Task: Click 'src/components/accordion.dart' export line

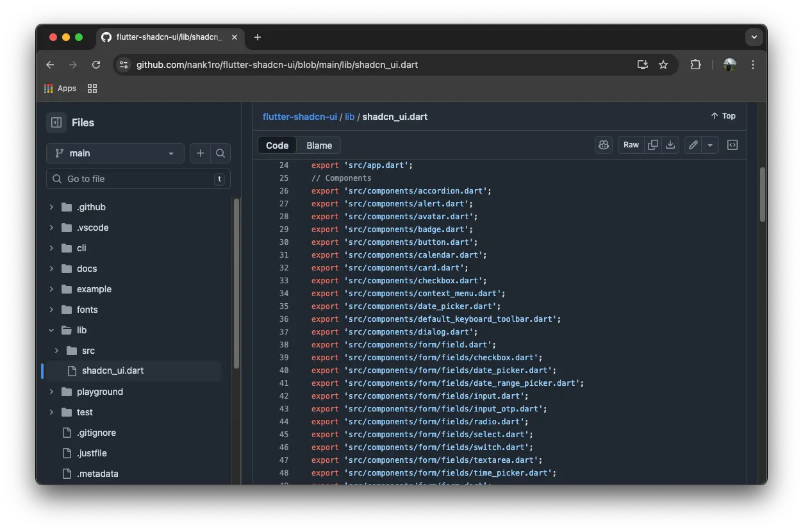Action: pyautogui.click(x=401, y=191)
